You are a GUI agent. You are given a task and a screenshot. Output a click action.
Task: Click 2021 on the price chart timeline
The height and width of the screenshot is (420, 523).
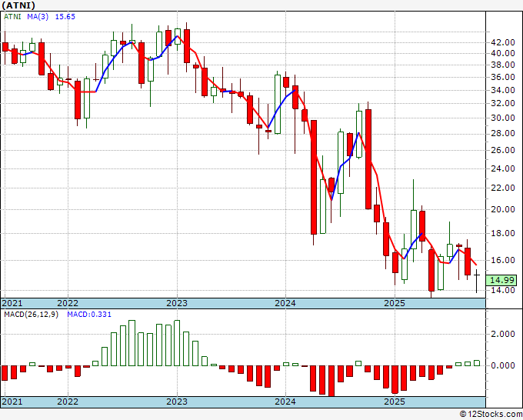pyautogui.click(x=12, y=303)
